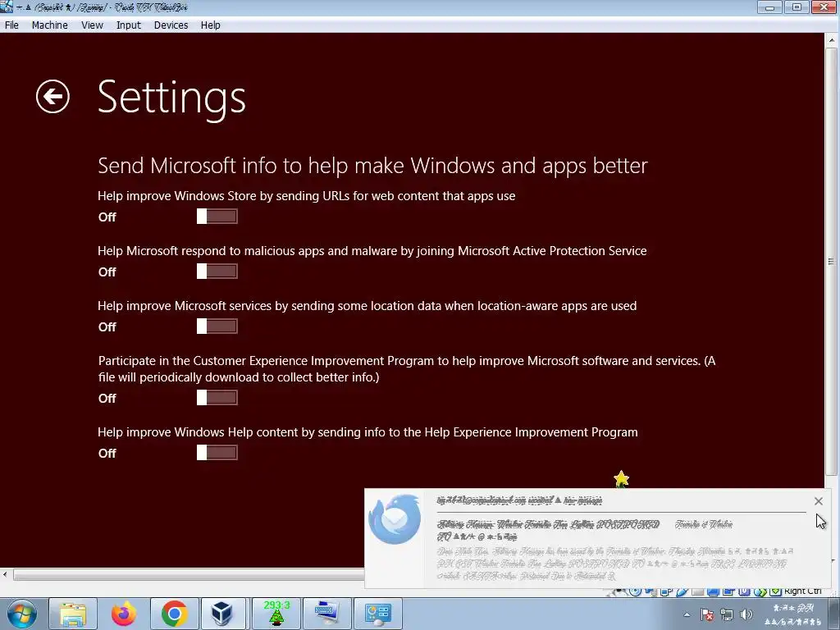Open the on-screen keyboard computer taskbar app
Screen dimensions: 840x630
click(x=327, y=614)
